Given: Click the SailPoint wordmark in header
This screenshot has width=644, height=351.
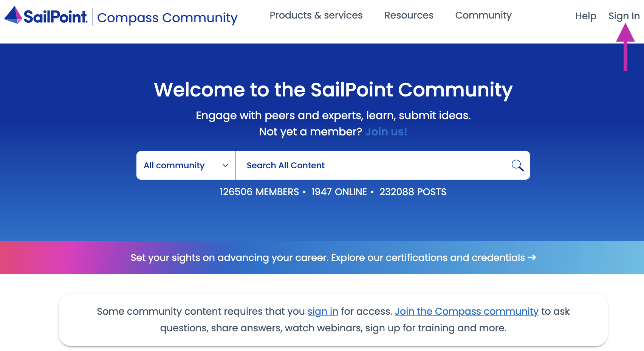Looking at the screenshot, I should (55, 17).
